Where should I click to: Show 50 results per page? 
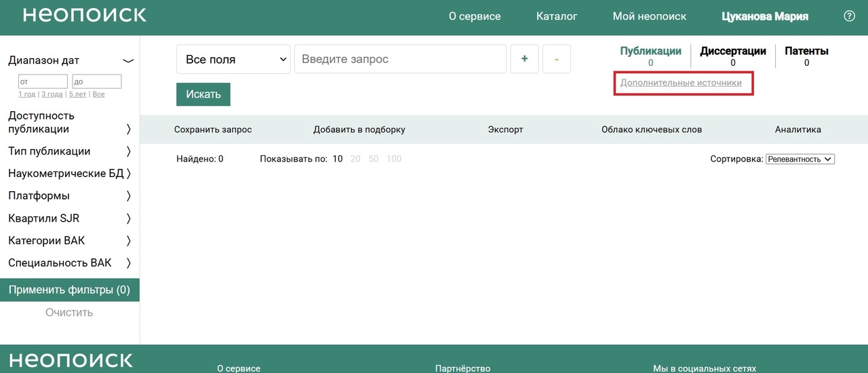pyautogui.click(x=374, y=159)
